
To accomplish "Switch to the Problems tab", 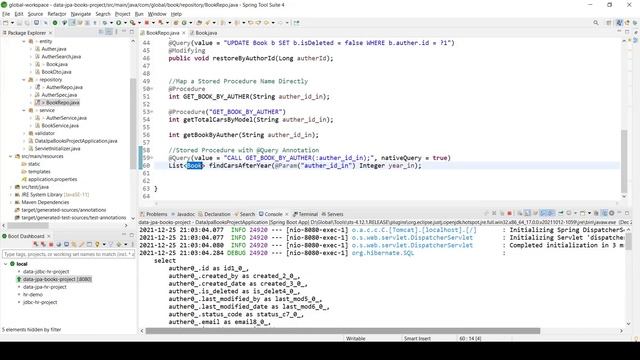I will (154, 214).
